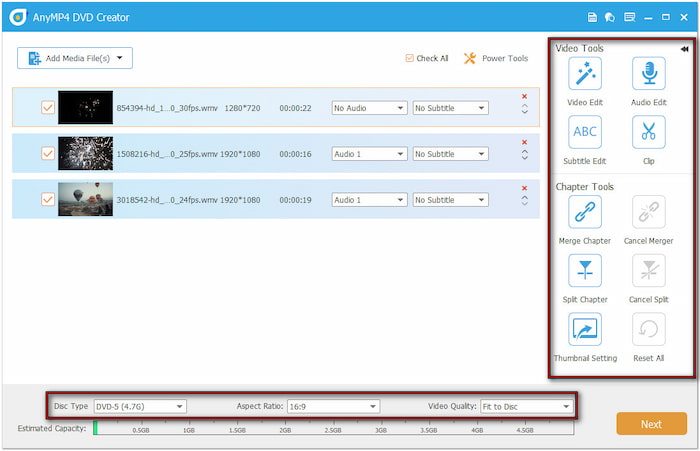The image size is (700, 451).
Task: Click the save document icon in title bar
Action: (x=592, y=17)
